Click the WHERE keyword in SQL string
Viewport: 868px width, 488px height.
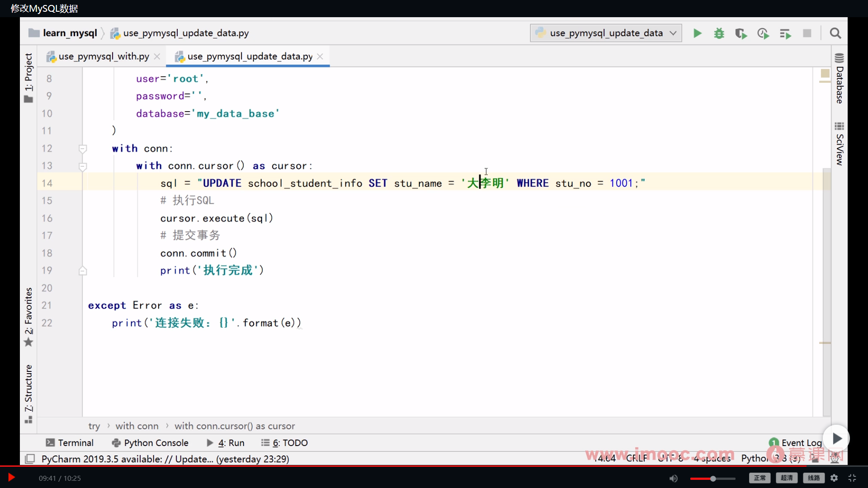[x=533, y=183]
